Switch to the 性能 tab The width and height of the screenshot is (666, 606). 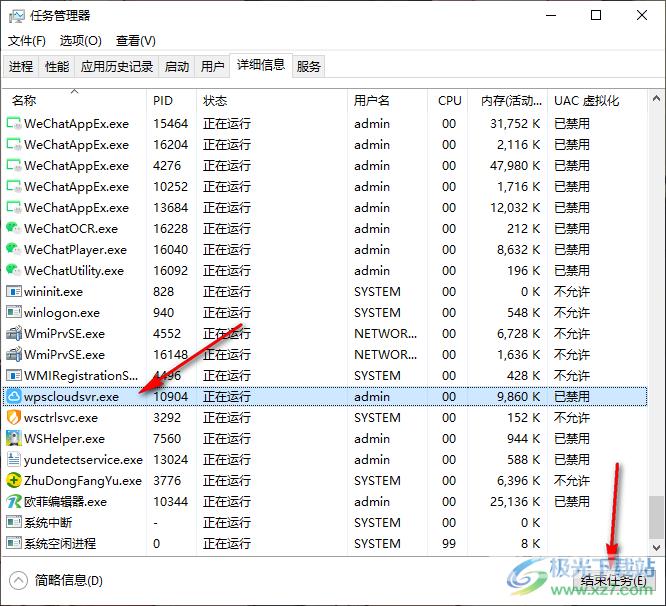57,67
